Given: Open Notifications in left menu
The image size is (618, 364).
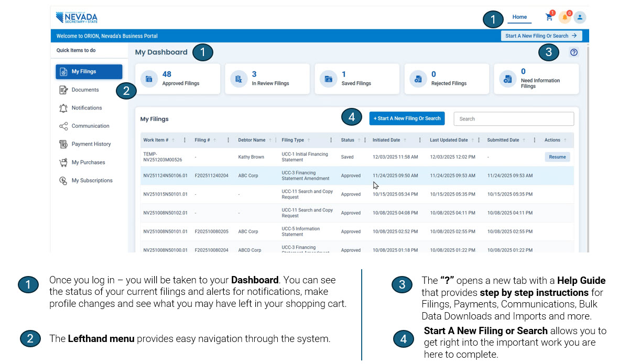Looking at the screenshot, I should click(86, 108).
